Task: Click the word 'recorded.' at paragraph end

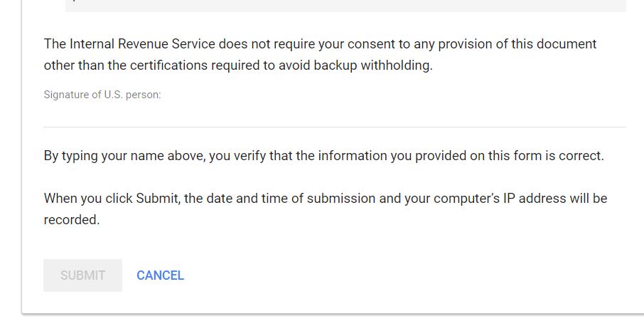Action: pos(72,219)
